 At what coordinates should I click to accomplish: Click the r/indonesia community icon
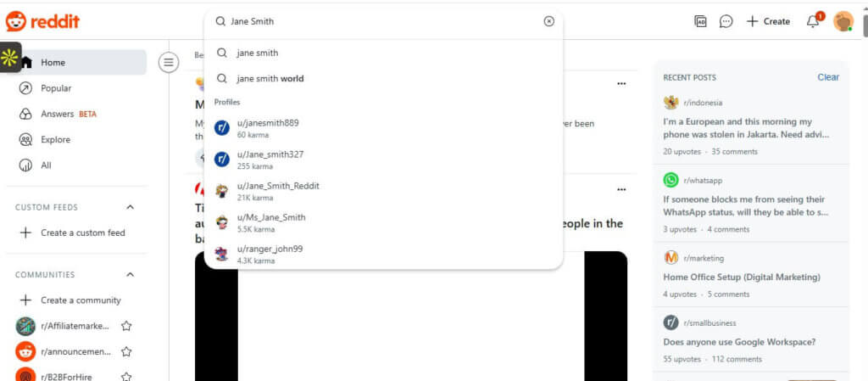[x=671, y=103]
